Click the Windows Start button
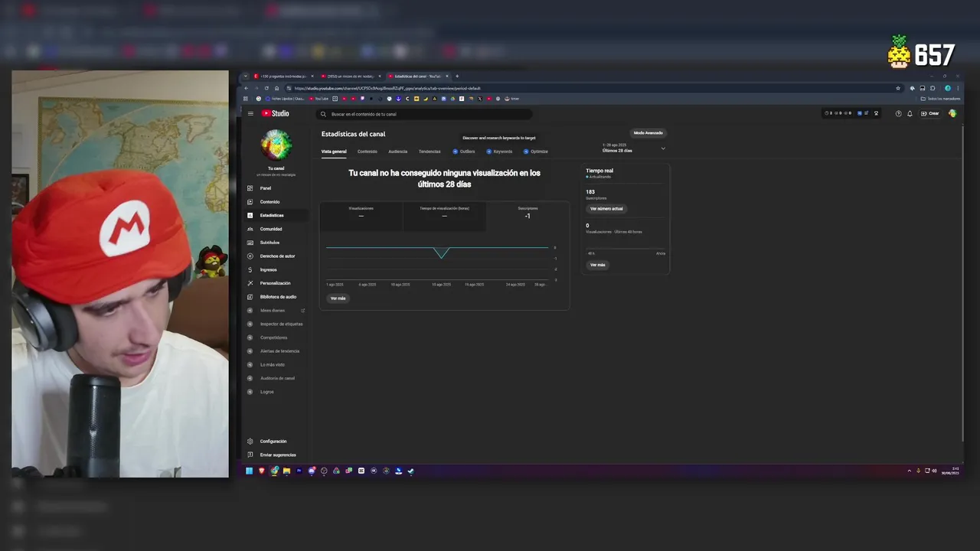 249,471
